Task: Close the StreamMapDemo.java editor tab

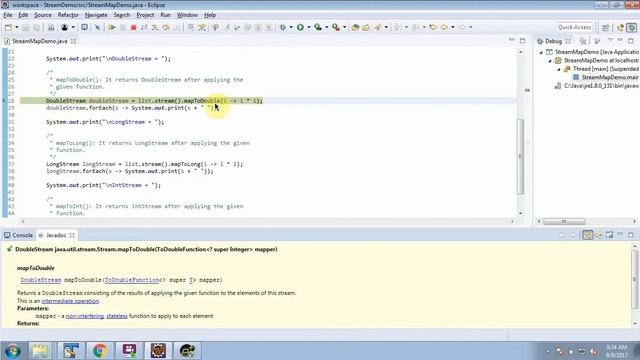Action: [x=73, y=41]
